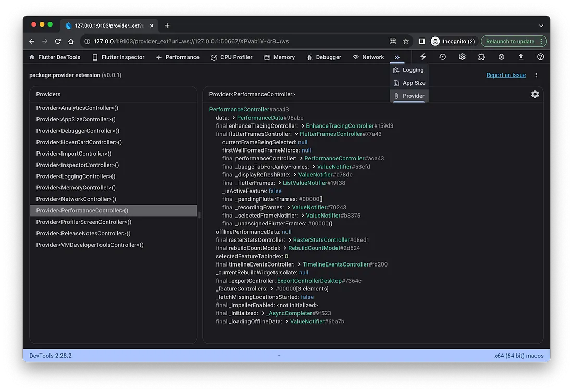Expand the _badgeTabForJankyFrames ValueNotifier

click(314, 167)
